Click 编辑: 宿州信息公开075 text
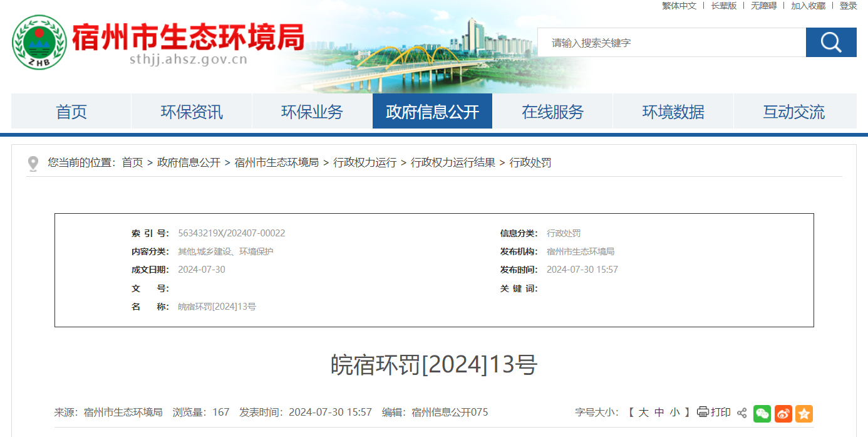This screenshot has width=868, height=437. [x=435, y=413]
